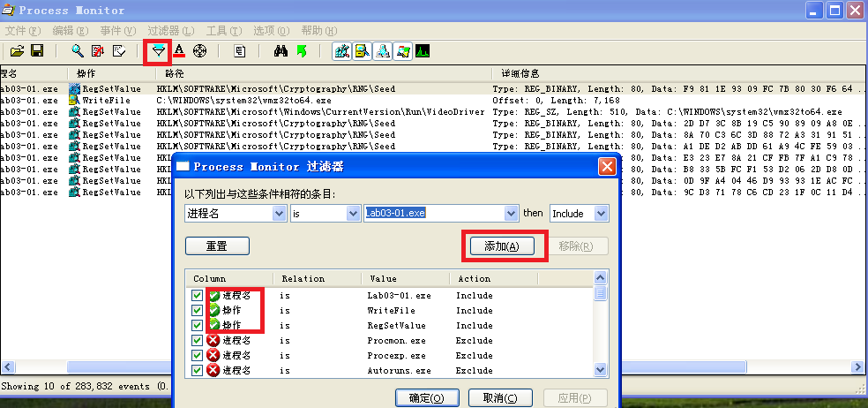This screenshot has width=868, height=408.
Task: Click scroll-up arrow of filter rules list
Action: pyautogui.click(x=601, y=277)
